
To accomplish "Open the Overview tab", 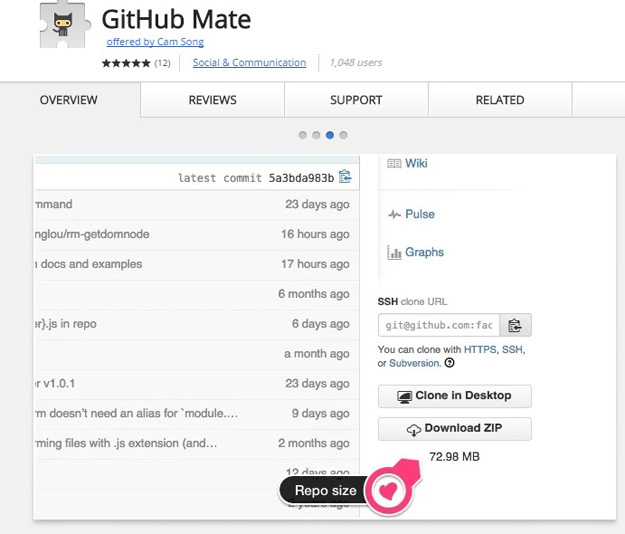I will tap(69, 100).
